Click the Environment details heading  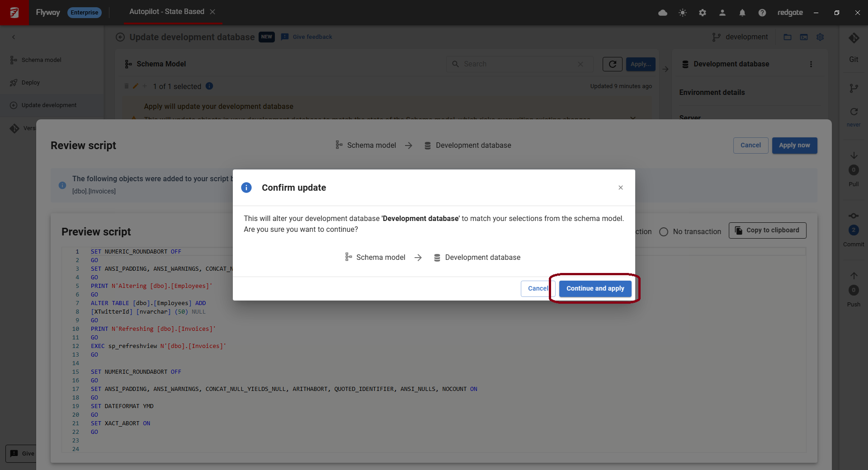(712, 92)
